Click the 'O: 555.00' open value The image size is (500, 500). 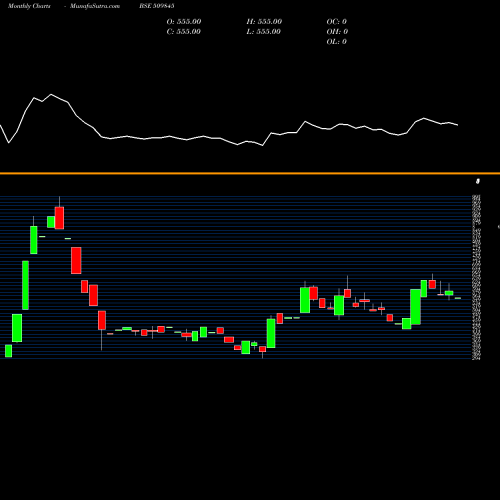coord(184,22)
